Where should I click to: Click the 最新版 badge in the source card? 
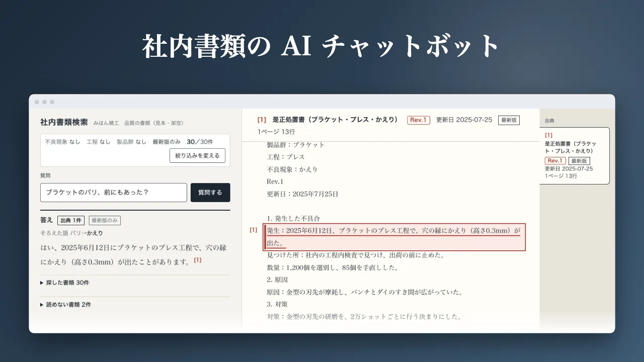(580, 161)
